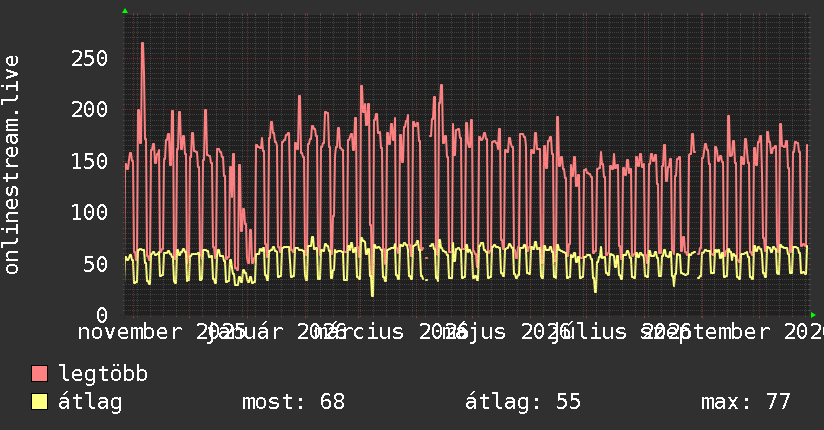Click the 'átlag: 55' statistic text
Viewport: 824px width, 430px height.
coord(523,402)
